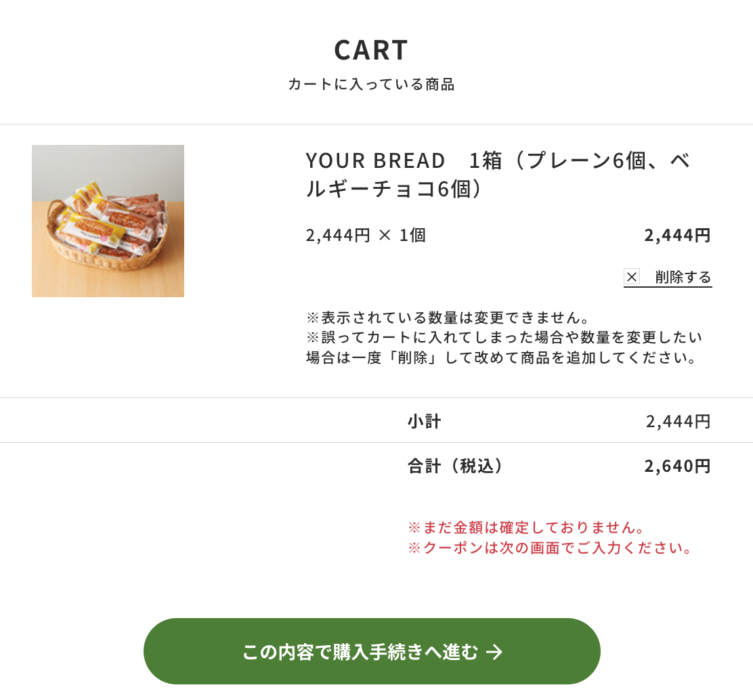Click the bold item total above 削除する
The width and height of the screenshot is (753, 700).
(677, 235)
